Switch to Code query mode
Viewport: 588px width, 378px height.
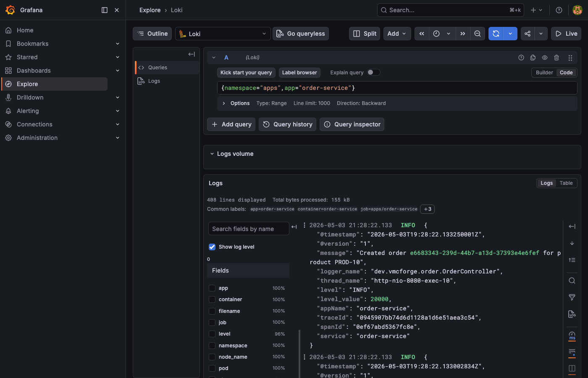click(x=566, y=73)
